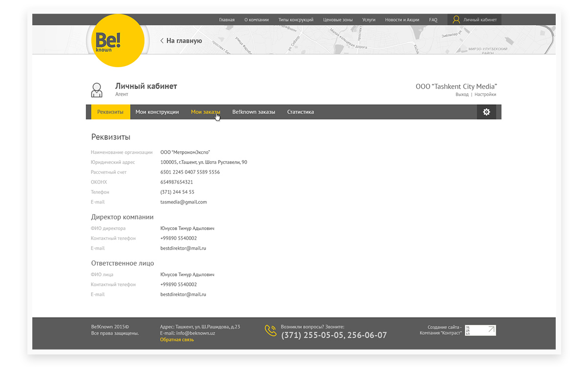Select the Реквизиты tab
Screen dimensions: 588x375
pyautogui.click(x=111, y=112)
